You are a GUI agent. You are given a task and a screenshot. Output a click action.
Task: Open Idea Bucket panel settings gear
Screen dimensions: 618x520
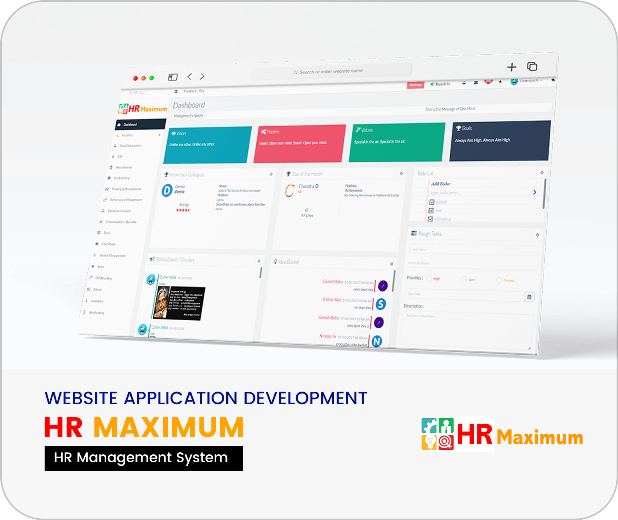pos(391,263)
